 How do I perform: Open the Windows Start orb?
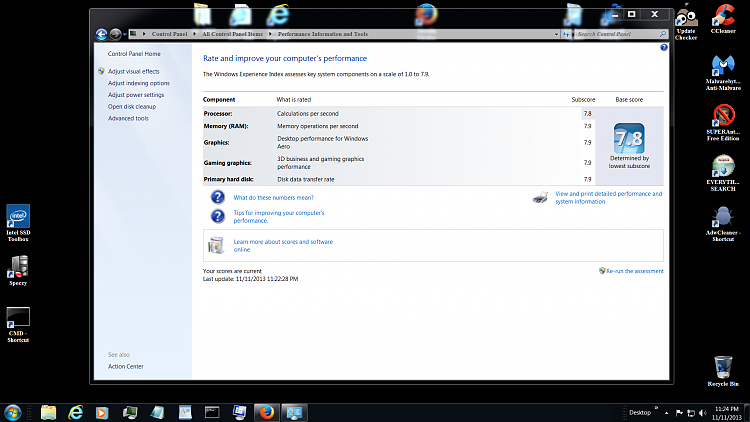[x=12, y=412]
